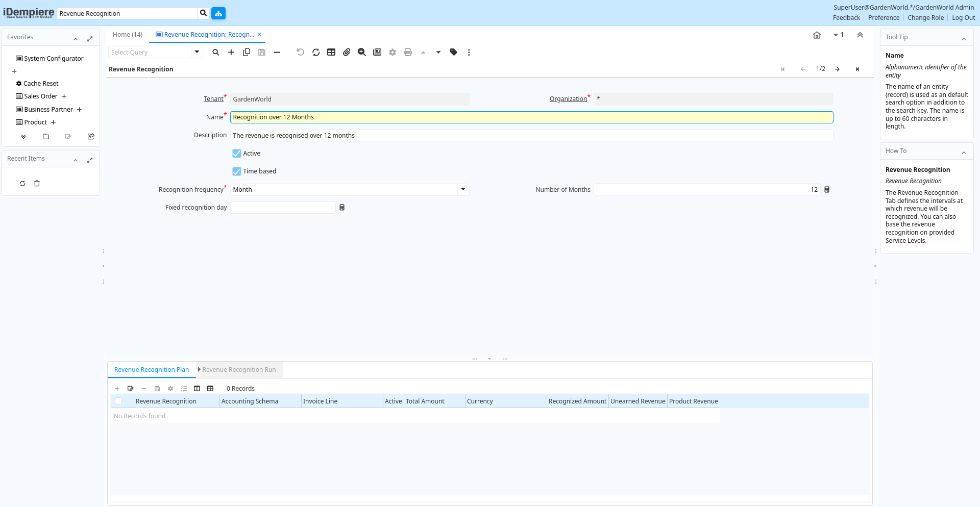980x507 pixels.
Task: Select all rows checkbox in plan grid
Action: [x=118, y=401]
